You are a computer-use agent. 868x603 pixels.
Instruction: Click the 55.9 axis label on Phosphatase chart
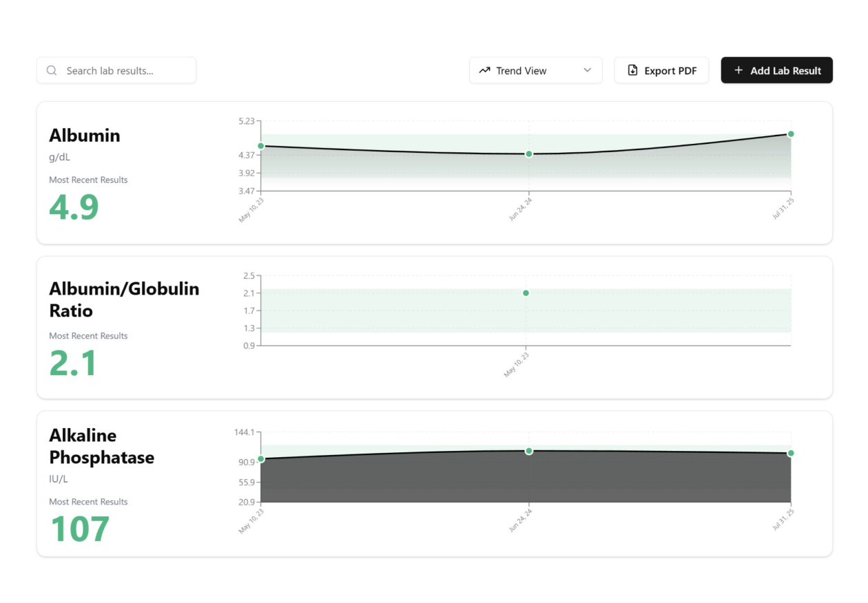tap(246, 482)
